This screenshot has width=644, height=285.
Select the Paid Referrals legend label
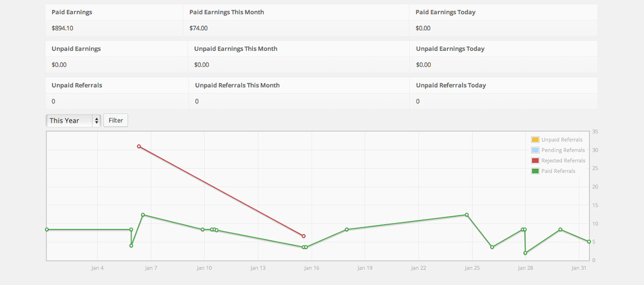tap(558, 171)
